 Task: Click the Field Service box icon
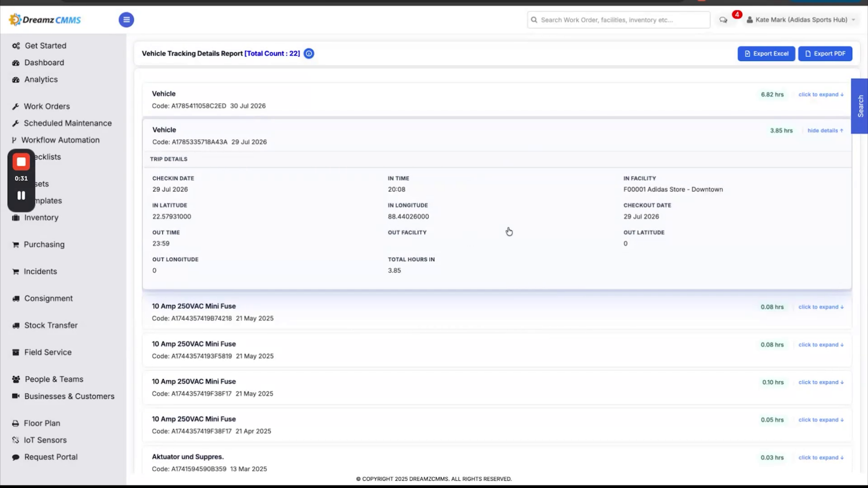tap(16, 352)
